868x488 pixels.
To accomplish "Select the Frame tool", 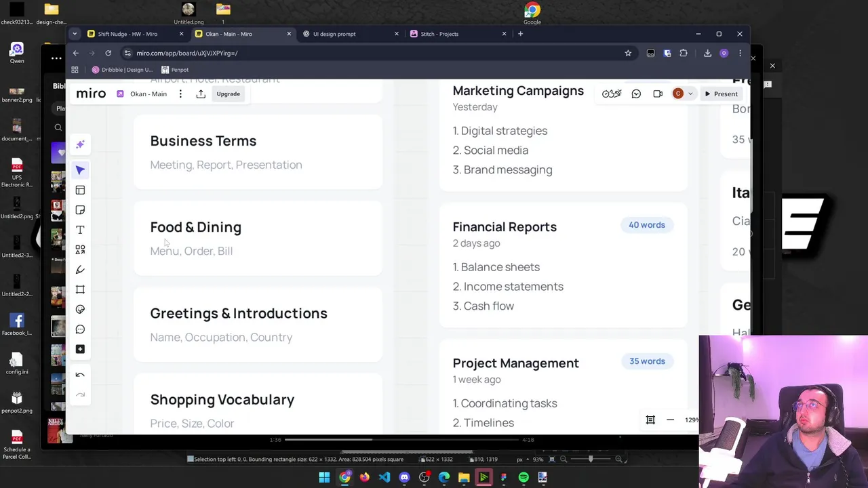I will point(80,289).
